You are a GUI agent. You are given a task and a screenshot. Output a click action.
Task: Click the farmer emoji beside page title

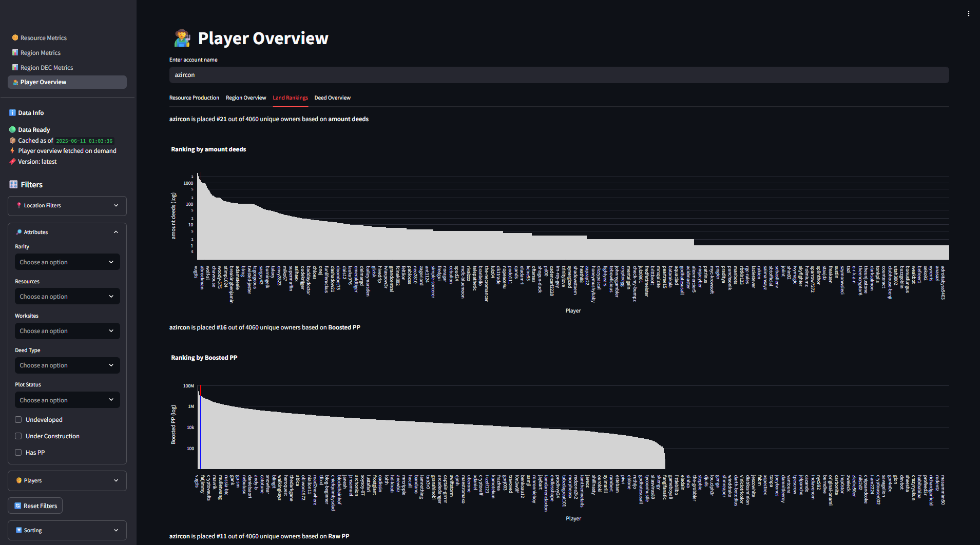tap(183, 38)
